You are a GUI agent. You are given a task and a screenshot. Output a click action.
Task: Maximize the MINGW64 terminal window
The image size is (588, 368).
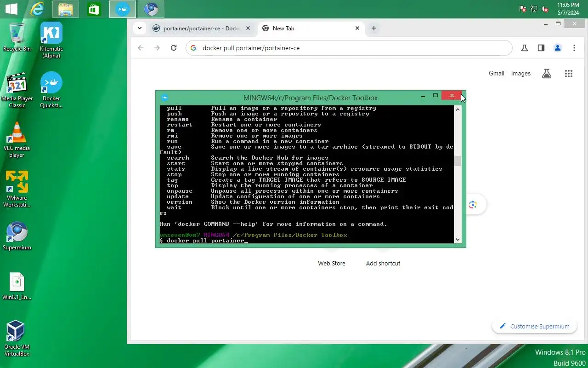(435, 96)
